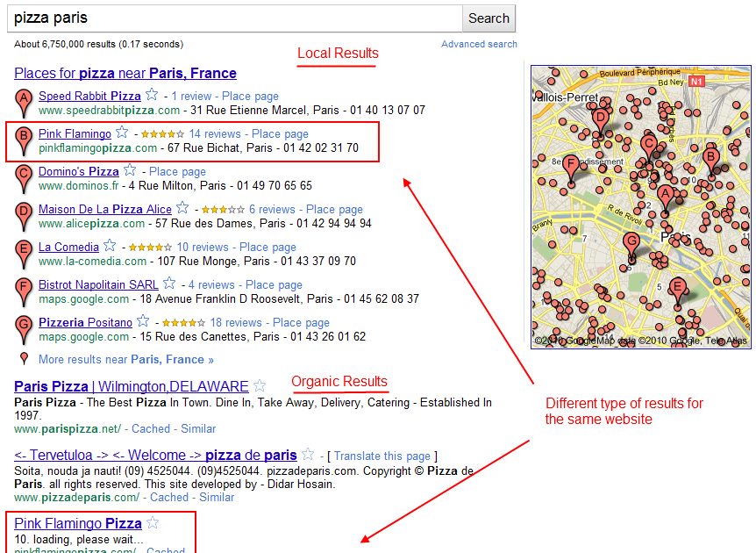Click map pin B beside Pink Flamingo listing
This screenshot has width=756, height=553.
[x=23, y=140]
